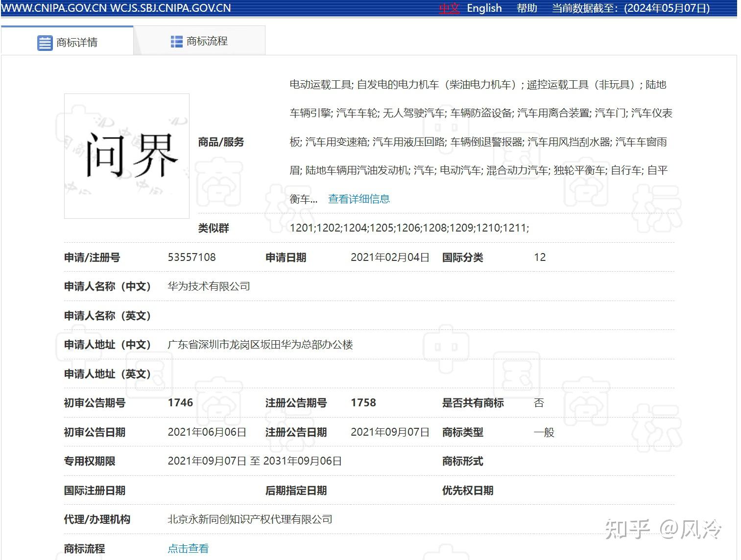Click the 国际注册日期 label
Image resolution: width=741 pixels, height=560 pixels.
(x=95, y=490)
